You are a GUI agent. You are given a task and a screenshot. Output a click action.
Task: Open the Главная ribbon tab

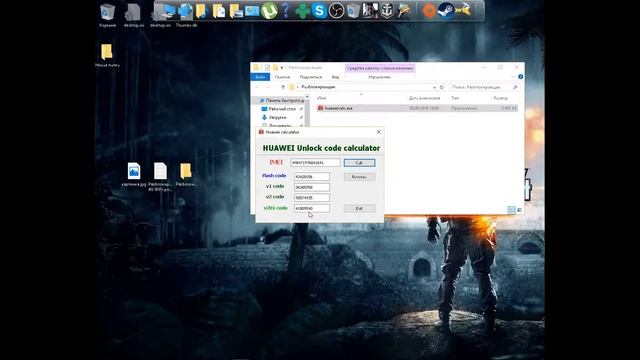pyautogui.click(x=282, y=77)
